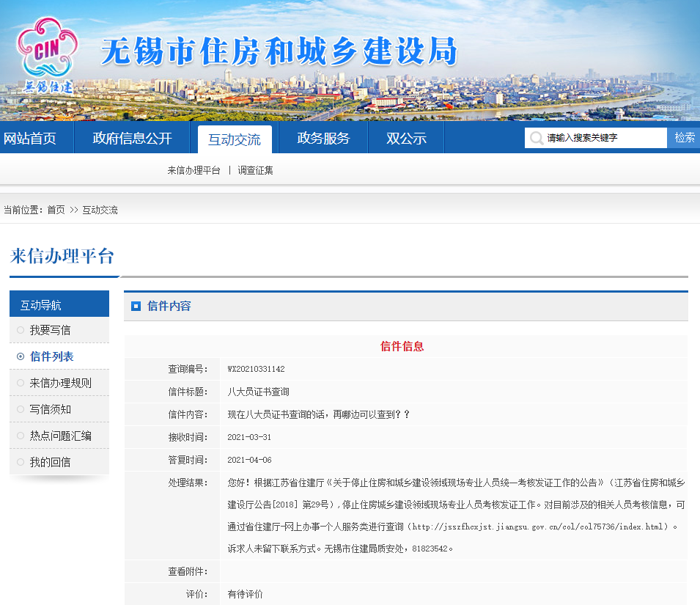Screen dimensions: 700x605
Task: Select the 我要写信 bullet in sidebar
Action: pos(21,330)
